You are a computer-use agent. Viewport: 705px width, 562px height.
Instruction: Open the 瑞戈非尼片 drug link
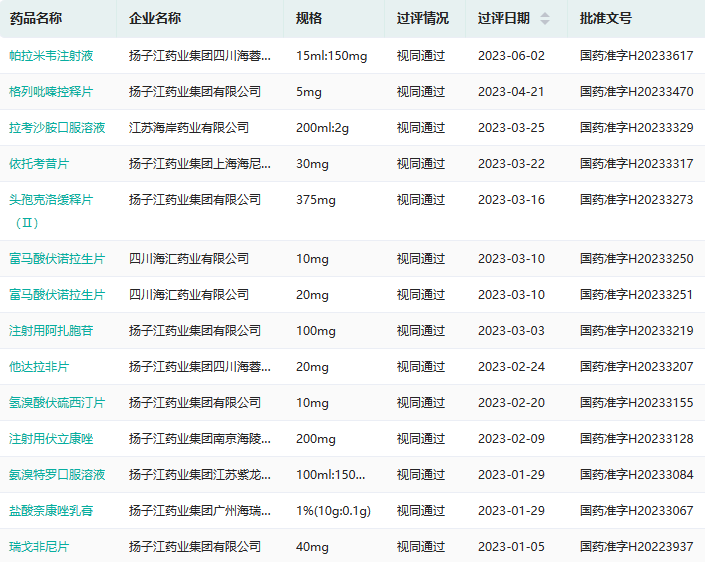(39, 547)
